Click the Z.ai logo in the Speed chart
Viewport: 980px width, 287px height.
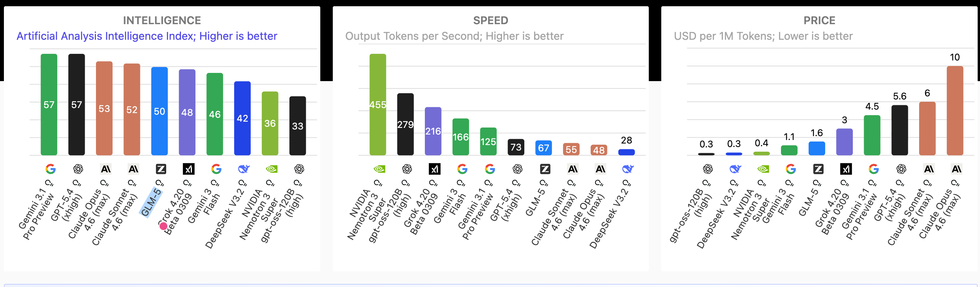[x=545, y=169]
